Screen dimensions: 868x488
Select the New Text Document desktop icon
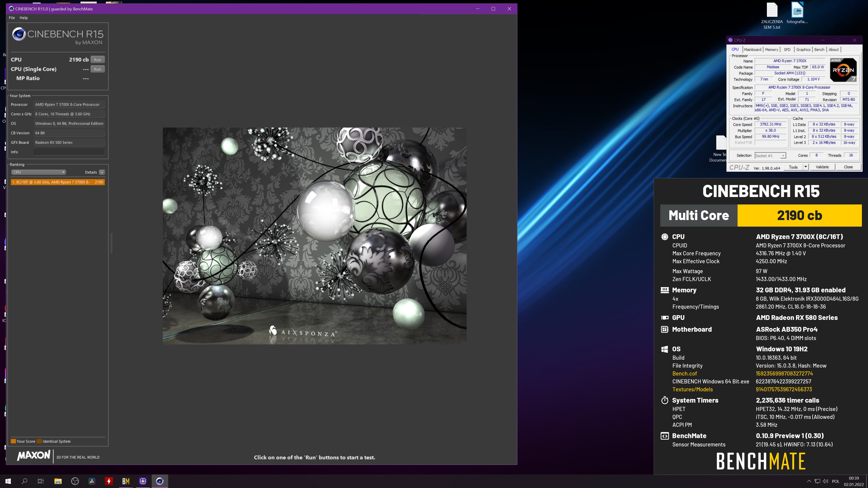pyautogui.click(x=719, y=149)
